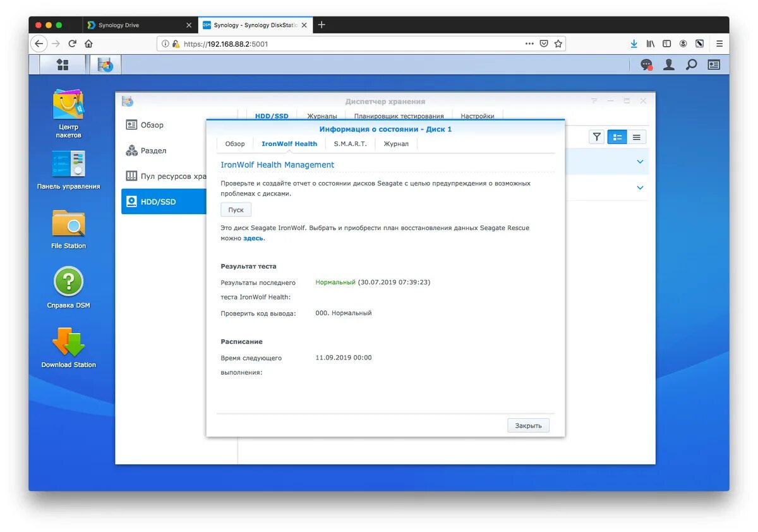This screenshot has width=758, height=532.
Task: Start IronWolf test with Пуск button
Action: (x=236, y=210)
